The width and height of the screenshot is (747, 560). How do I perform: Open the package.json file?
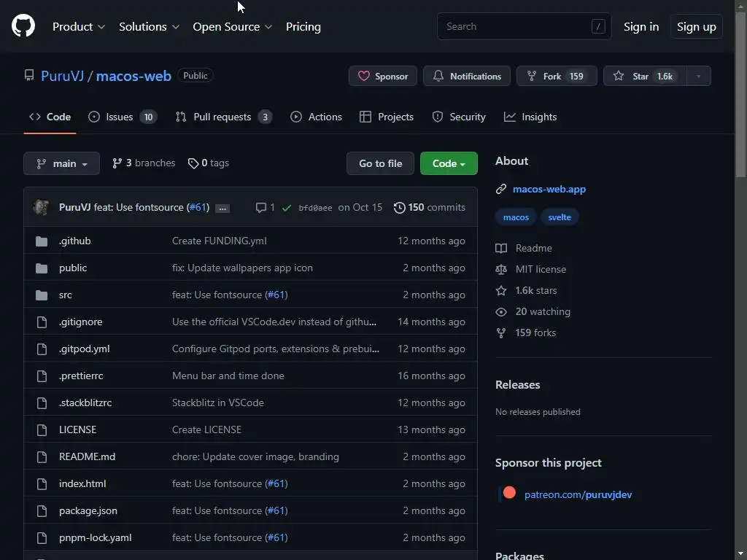tap(88, 510)
